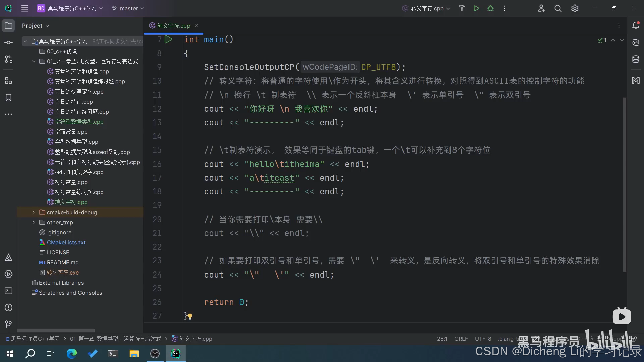
Task: Start debugging with the bug icon
Action: [490, 8]
